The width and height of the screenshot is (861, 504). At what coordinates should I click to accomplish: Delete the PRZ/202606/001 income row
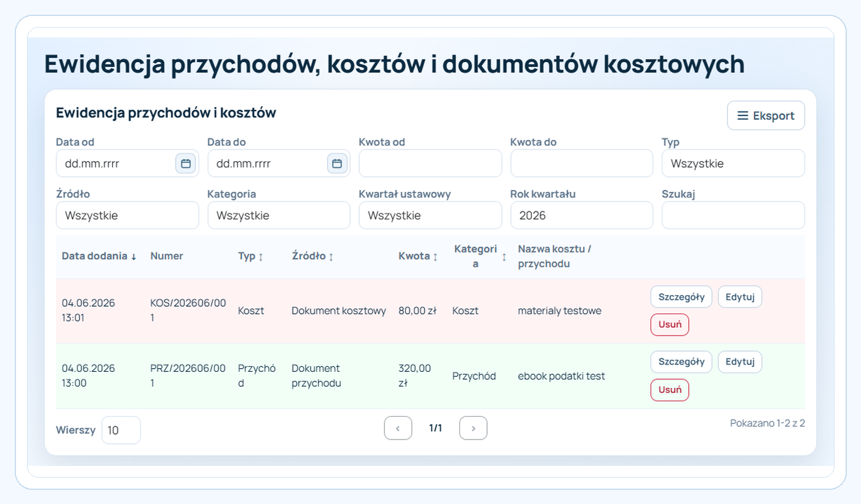tap(670, 390)
